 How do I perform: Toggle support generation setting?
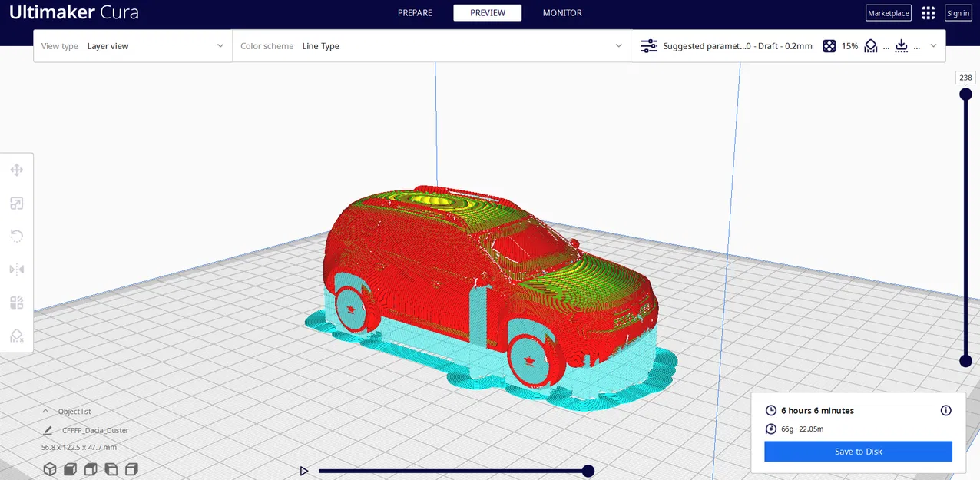coord(870,45)
